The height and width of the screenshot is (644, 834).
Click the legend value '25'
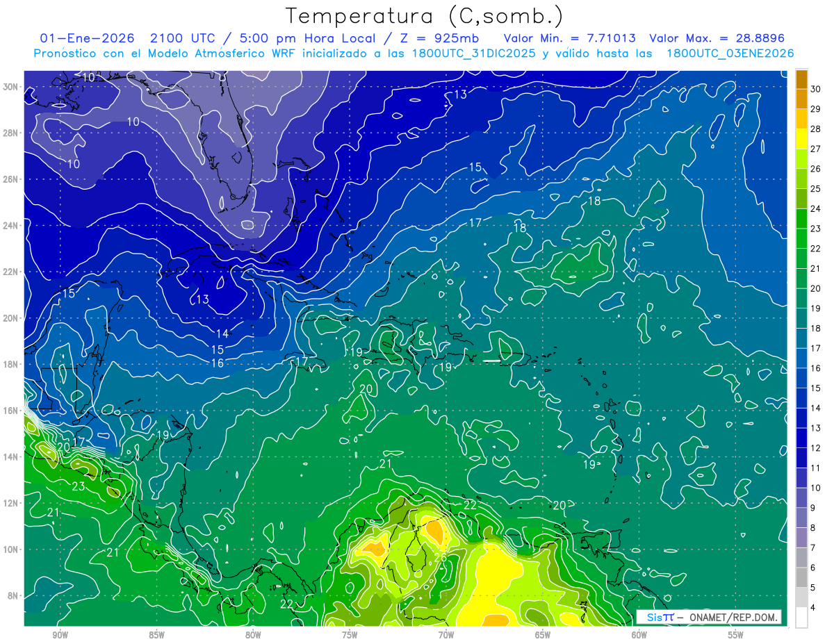(816, 188)
